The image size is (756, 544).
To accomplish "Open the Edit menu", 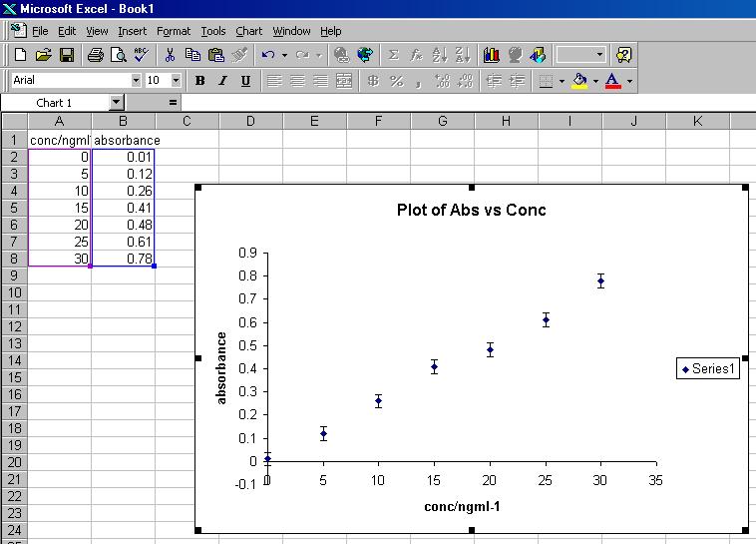I will click(67, 31).
